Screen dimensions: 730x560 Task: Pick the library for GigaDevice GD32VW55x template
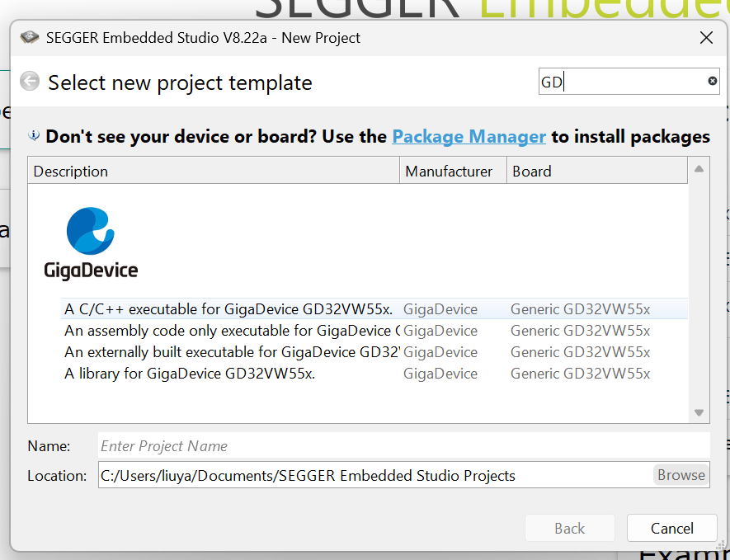(190, 374)
